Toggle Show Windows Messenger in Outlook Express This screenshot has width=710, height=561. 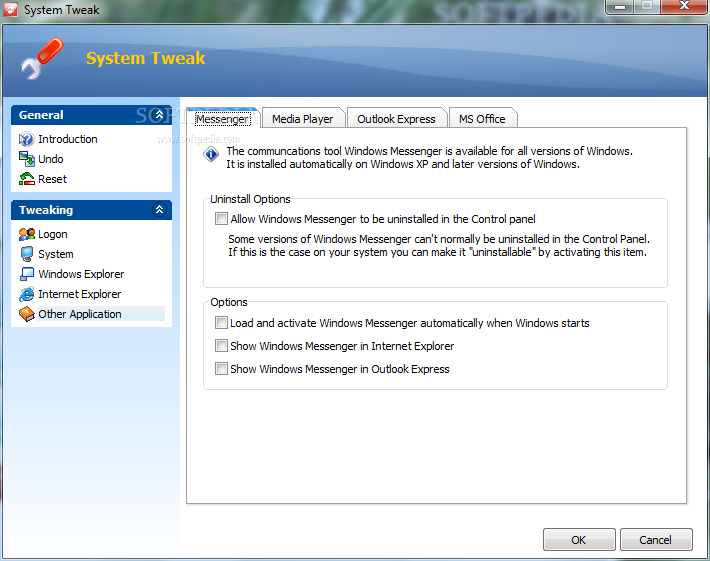click(221, 369)
